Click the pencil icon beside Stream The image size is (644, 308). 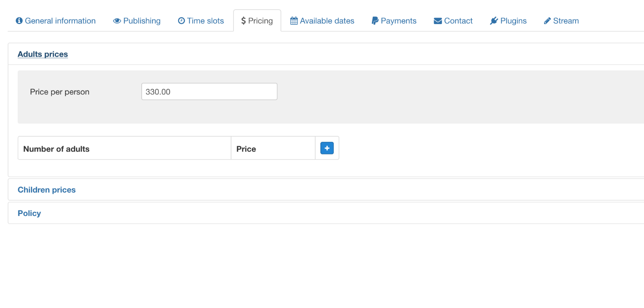(547, 21)
